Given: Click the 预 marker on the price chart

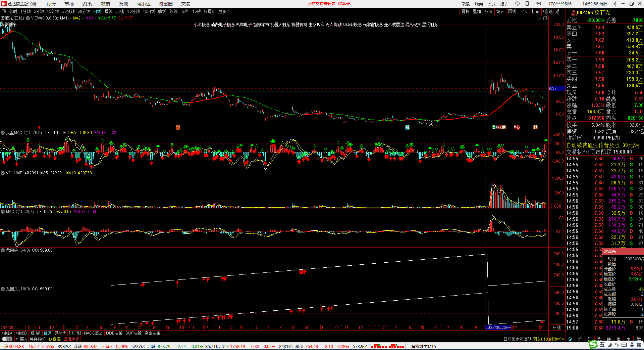Looking at the screenshot, I should point(536,127).
